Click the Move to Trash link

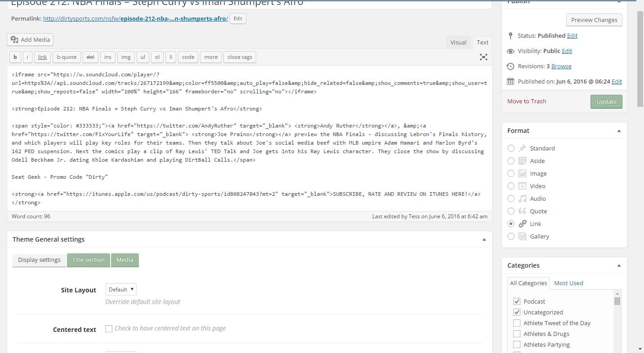click(x=527, y=101)
